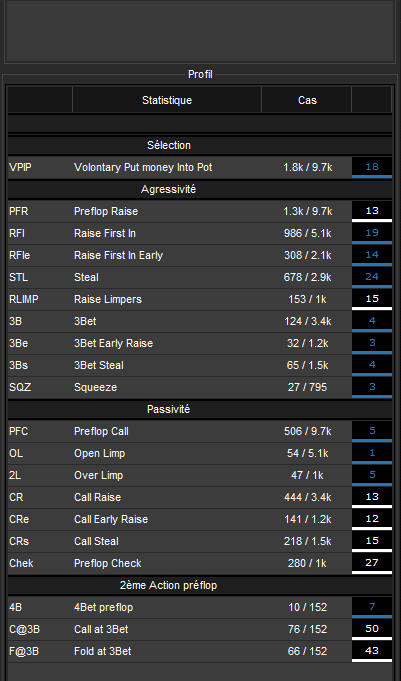The width and height of the screenshot is (401, 681).
Task: Click the Call Raise value 13
Action: click(x=372, y=497)
